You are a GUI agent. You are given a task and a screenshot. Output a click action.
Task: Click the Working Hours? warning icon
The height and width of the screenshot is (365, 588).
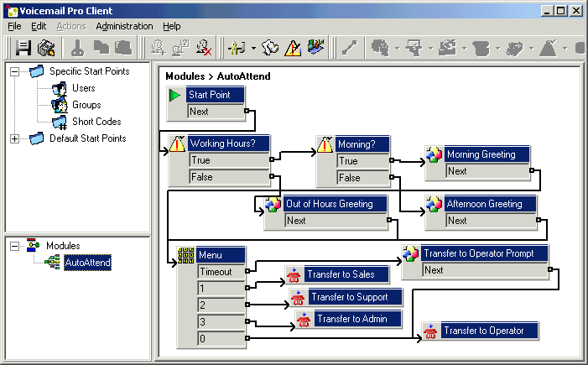tap(177, 144)
